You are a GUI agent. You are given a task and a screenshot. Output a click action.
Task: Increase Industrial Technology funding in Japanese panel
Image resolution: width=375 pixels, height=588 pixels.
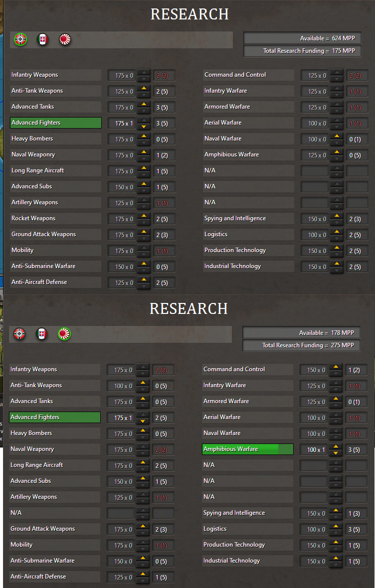pos(336,558)
